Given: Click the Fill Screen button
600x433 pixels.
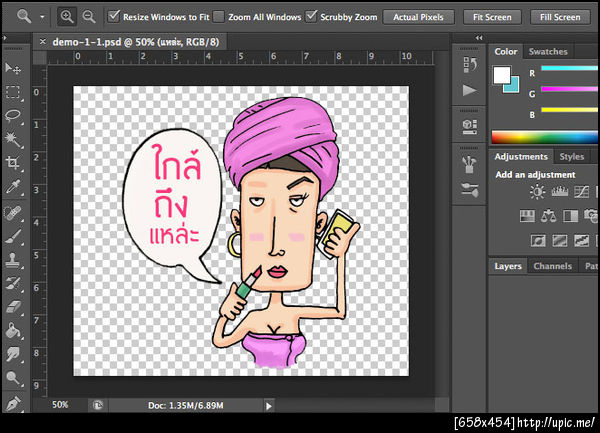Looking at the screenshot, I should click(560, 17).
